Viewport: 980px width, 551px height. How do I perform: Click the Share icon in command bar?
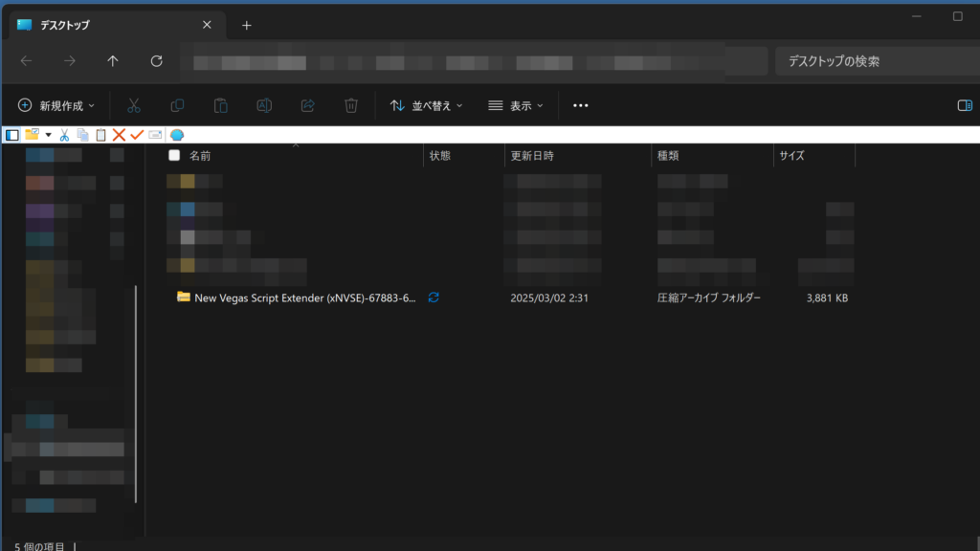click(308, 105)
